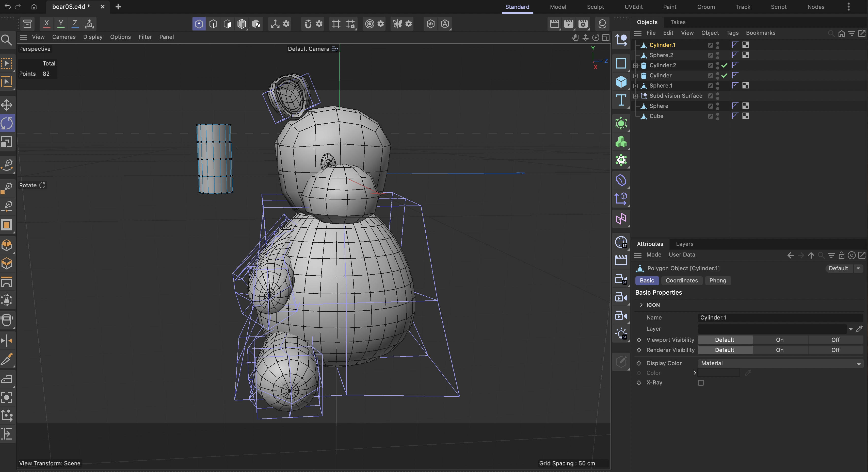The height and width of the screenshot is (472, 868).
Task: Click the Color swatch field under Display Color
Action: (718, 373)
